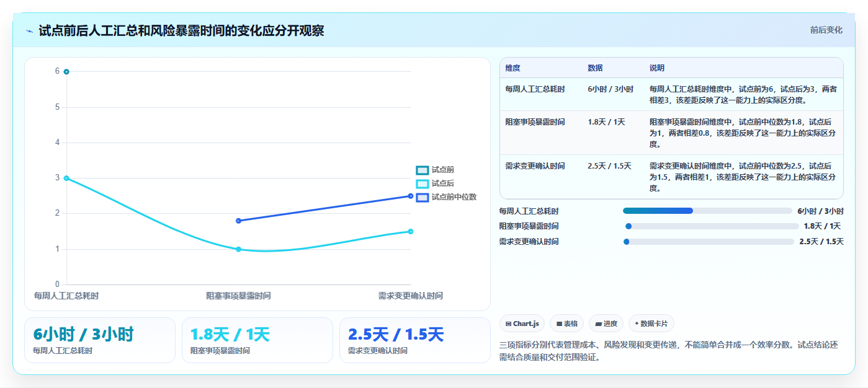Click the 数据卡片 chip

[651, 324]
